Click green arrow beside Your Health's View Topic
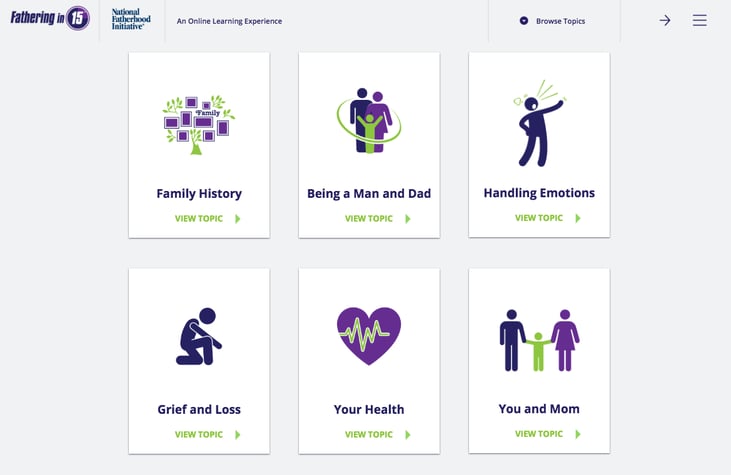The height and width of the screenshot is (475, 731). click(408, 435)
